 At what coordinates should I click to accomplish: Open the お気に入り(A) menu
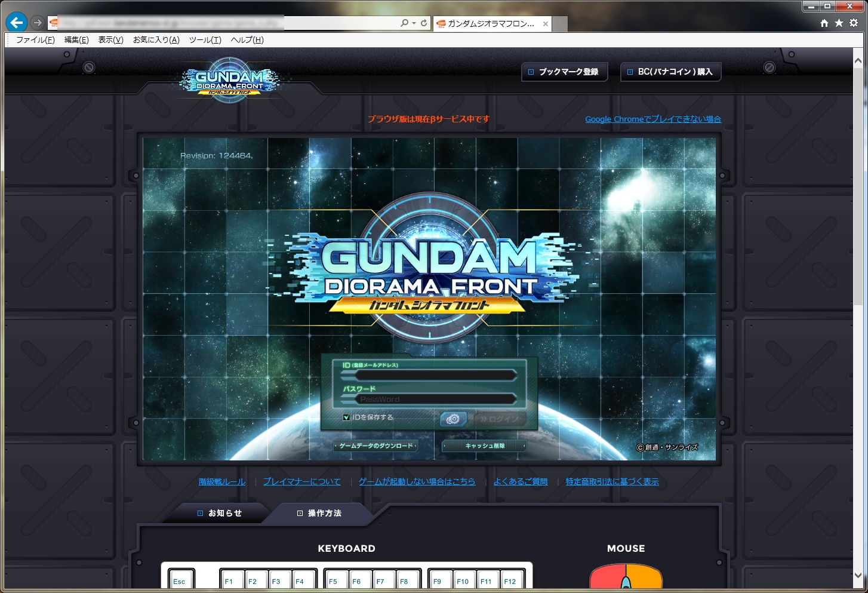[x=156, y=40]
